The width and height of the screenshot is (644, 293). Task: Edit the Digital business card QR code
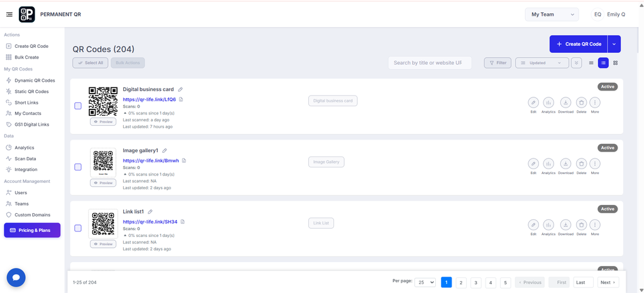pyautogui.click(x=533, y=102)
